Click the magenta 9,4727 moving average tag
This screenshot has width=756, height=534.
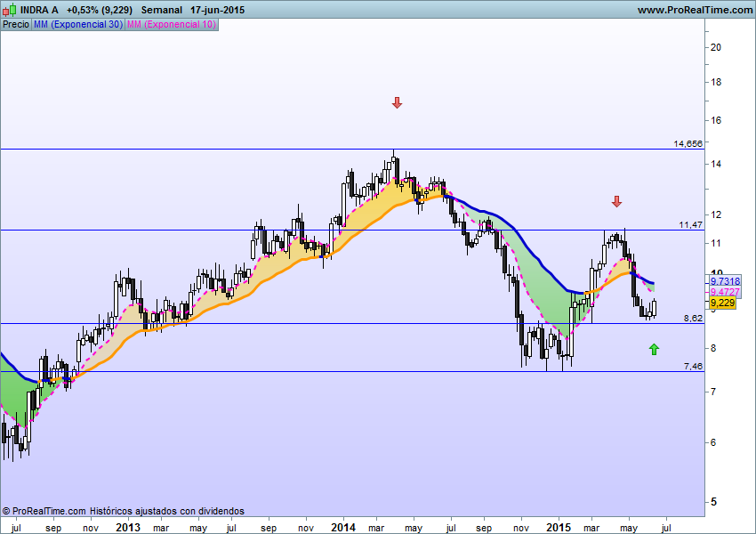(724, 292)
